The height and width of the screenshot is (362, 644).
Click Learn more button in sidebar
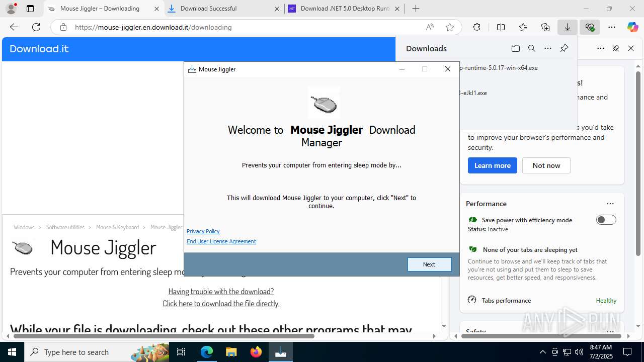492,165
